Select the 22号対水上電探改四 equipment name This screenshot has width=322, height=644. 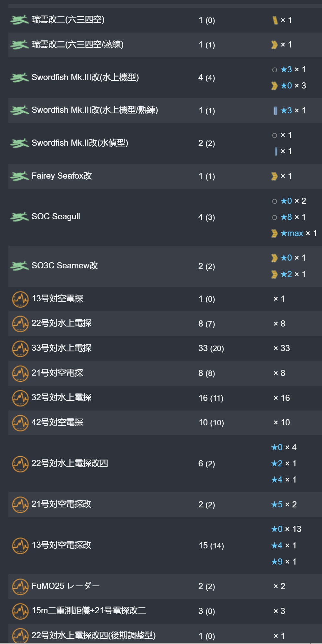pos(70,463)
